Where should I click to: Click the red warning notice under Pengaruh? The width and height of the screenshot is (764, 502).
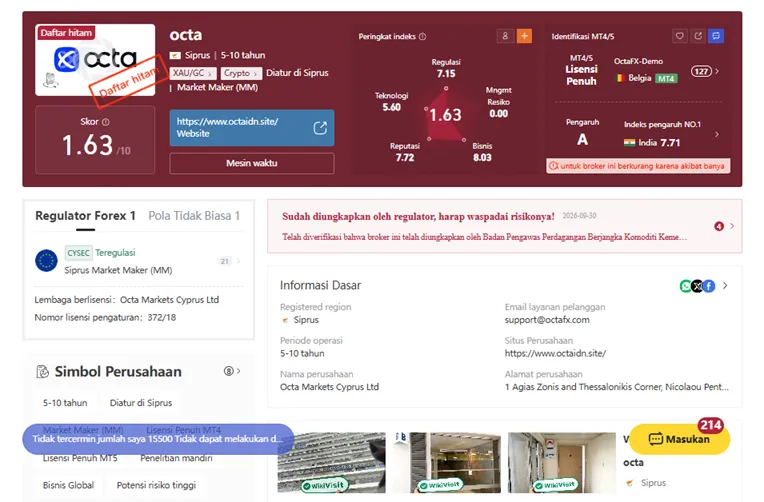pyautogui.click(x=638, y=166)
